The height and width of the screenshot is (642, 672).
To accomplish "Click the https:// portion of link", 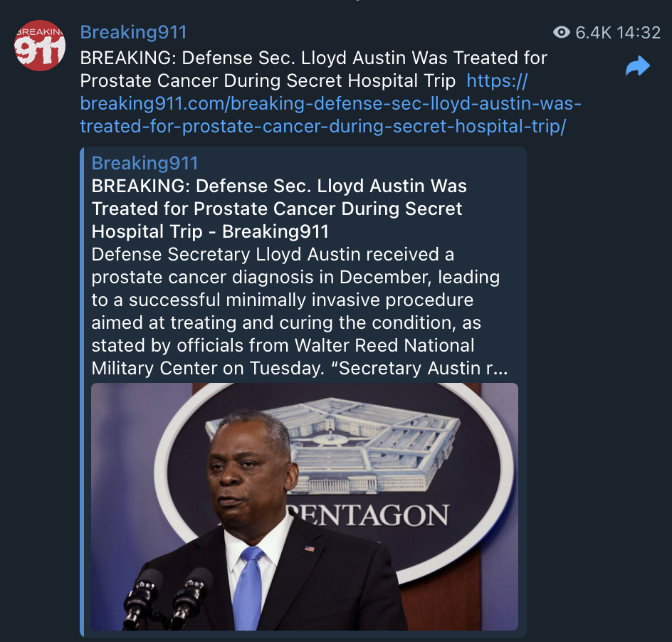I will coord(497,80).
